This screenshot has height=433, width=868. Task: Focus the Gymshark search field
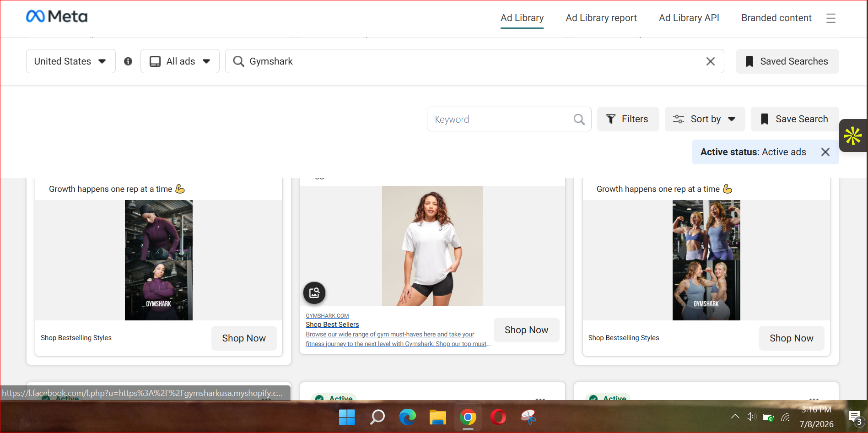(x=474, y=61)
